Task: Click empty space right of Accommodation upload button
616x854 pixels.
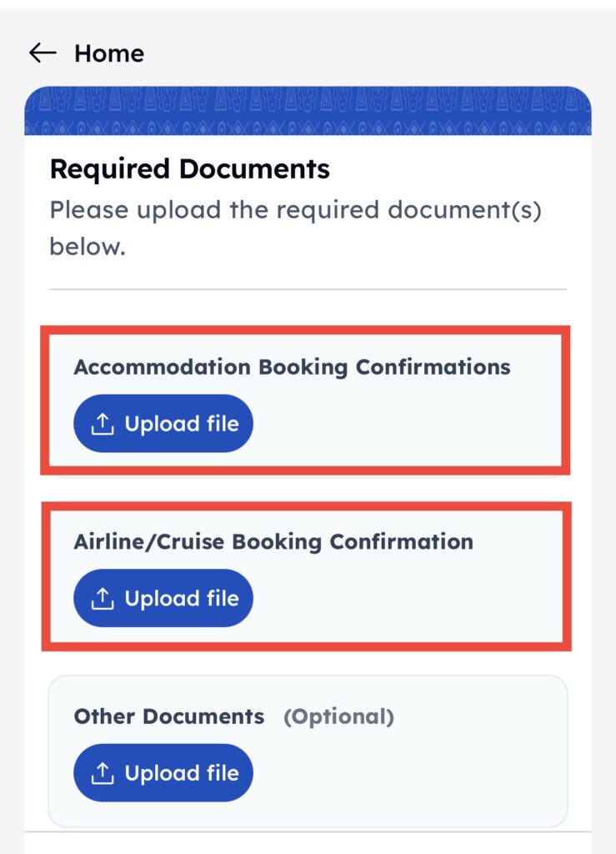Action: coord(408,424)
